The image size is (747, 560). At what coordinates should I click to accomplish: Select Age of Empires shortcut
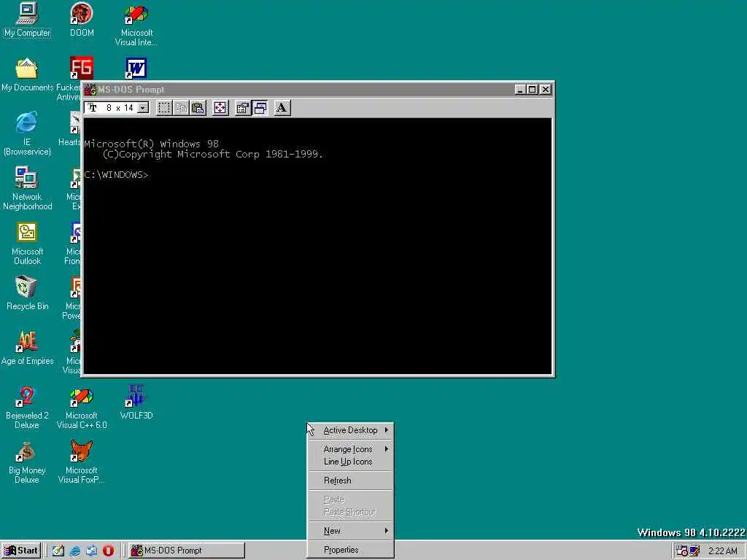[27, 348]
